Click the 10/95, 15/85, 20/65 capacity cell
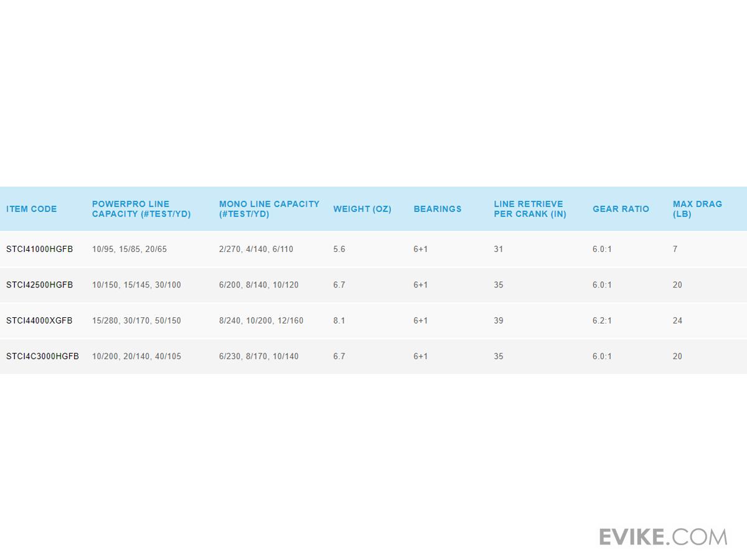Viewport: 747px width, 560px height. click(x=129, y=249)
